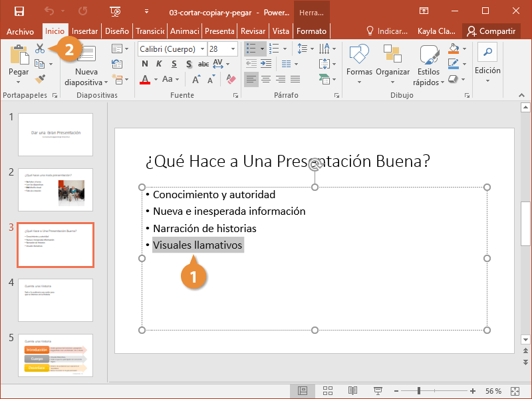Image resolution: width=532 pixels, height=399 pixels.
Task: Click the Save icon in title bar
Action: pyautogui.click(x=19, y=11)
